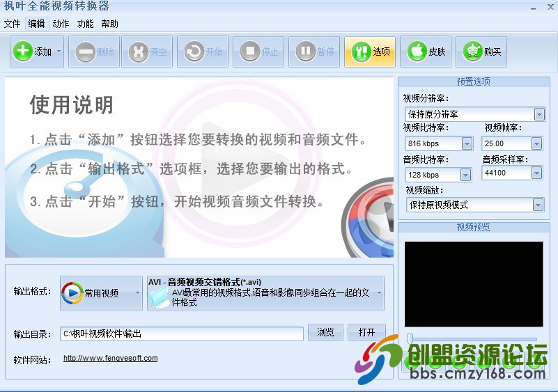Screen dimensions: 558x392
Task: Open the 常用视频 output category dropdown
Action: (101, 293)
